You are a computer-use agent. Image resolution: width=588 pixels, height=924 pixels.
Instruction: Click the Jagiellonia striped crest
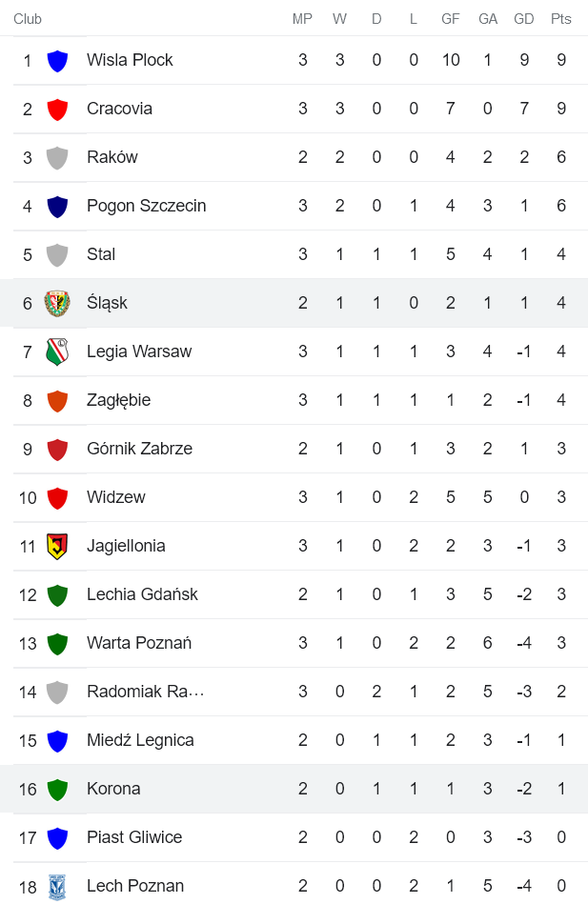pos(57,545)
